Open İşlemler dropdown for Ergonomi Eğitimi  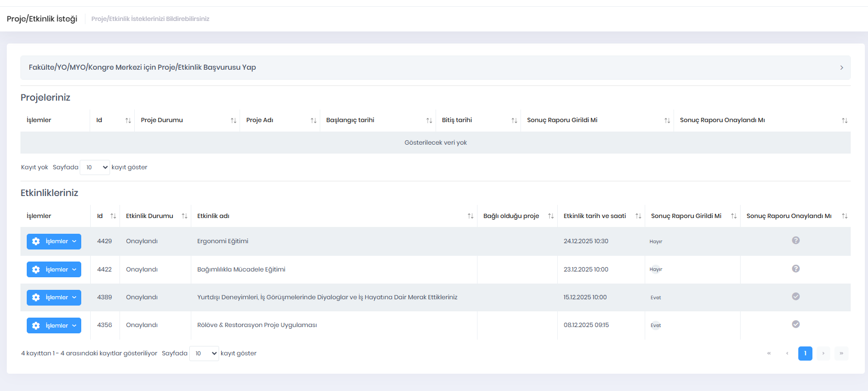coord(54,242)
